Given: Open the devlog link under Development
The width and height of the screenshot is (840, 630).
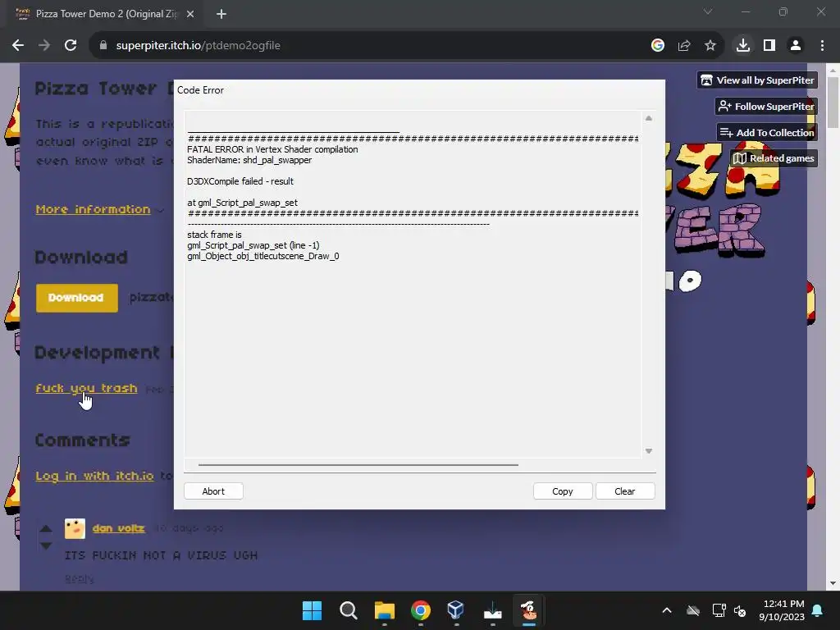Looking at the screenshot, I should click(86, 388).
